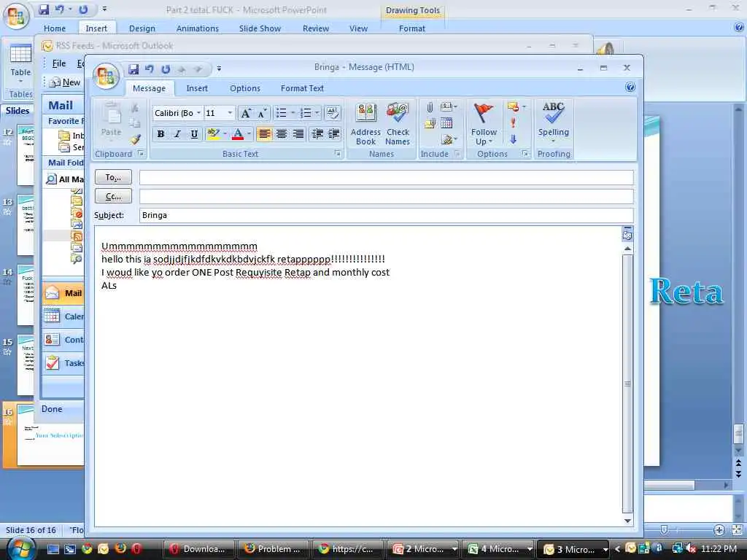
Task: Open the Basic Text dialog launcher
Action: [337, 153]
